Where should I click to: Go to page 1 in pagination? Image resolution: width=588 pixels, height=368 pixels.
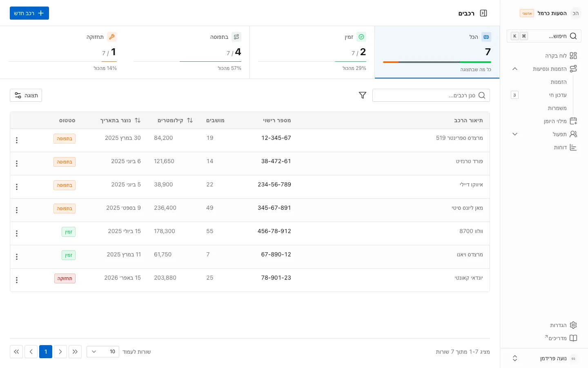pos(46,352)
